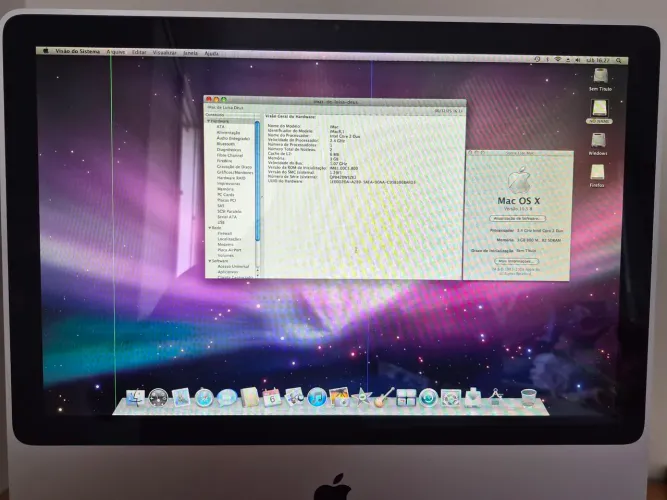Open the Bluetooth status menu
Image resolution: width=667 pixels, height=500 pixels.
[547, 59]
